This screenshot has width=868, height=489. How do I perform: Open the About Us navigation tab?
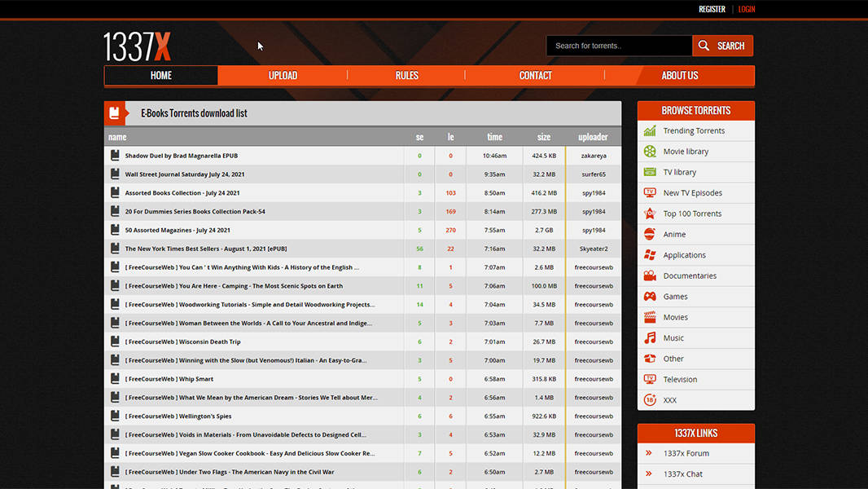680,75
